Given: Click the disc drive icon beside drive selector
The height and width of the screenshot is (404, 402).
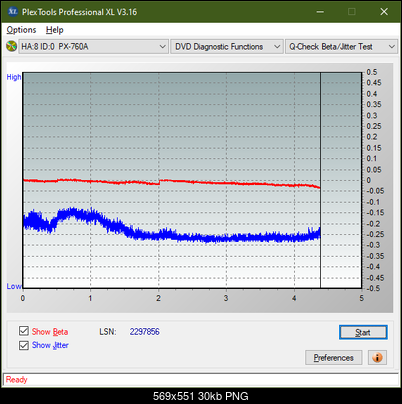Looking at the screenshot, I should [x=11, y=46].
